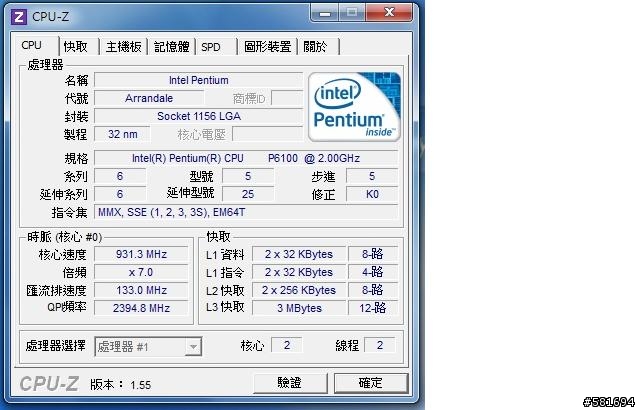640x410 pixels.
Task: Click the Intel Pentium inside logo
Action: click(x=354, y=107)
